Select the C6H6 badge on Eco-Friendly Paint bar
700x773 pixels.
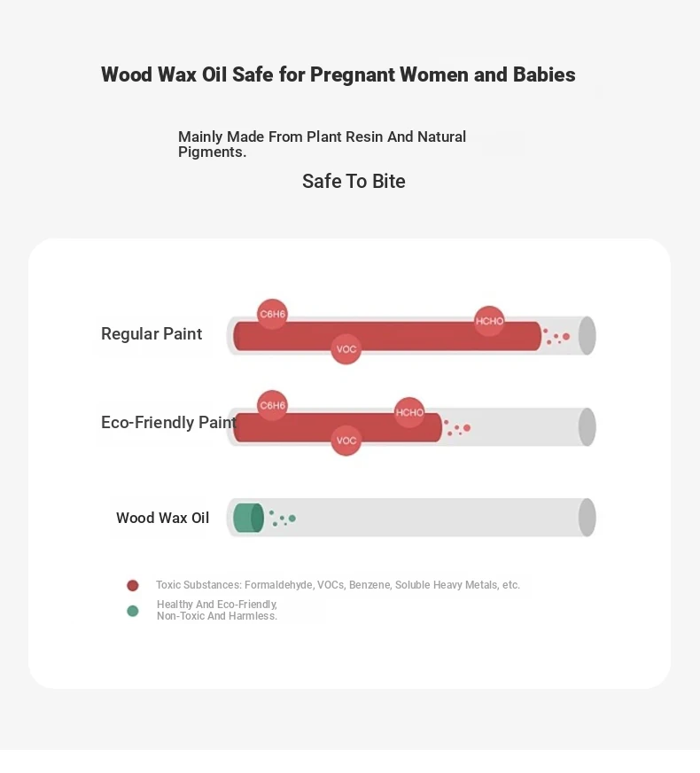coord(272,405)
